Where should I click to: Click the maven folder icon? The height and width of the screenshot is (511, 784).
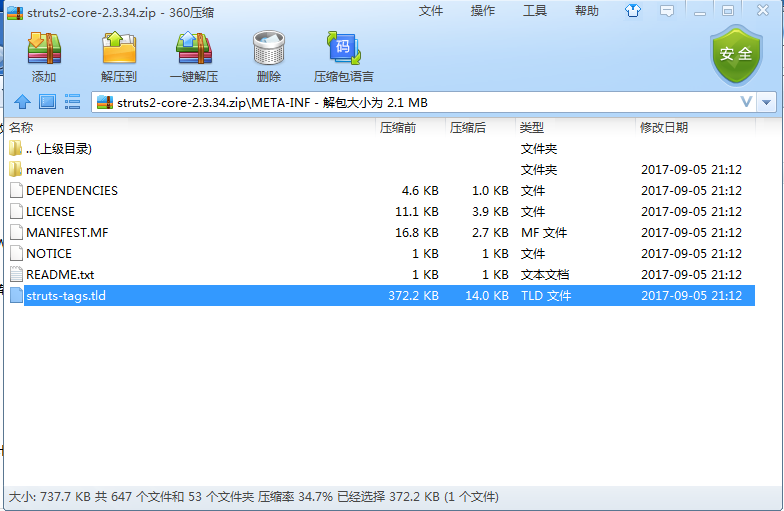click(16, 170)
